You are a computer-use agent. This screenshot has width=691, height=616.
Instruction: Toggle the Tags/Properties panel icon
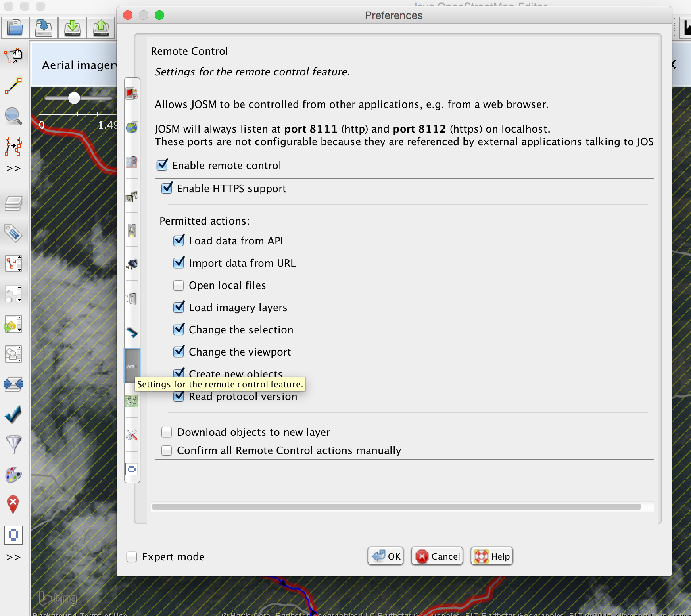[13, 233]
